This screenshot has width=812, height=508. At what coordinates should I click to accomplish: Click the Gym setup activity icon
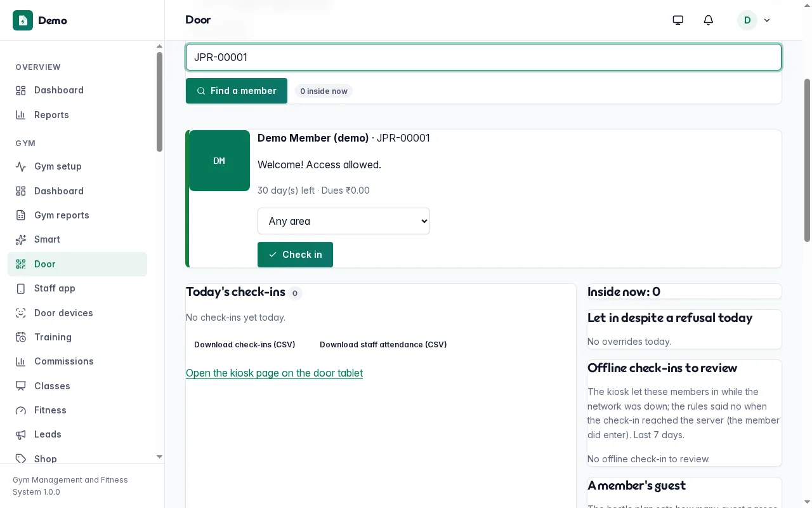point(21,166)
